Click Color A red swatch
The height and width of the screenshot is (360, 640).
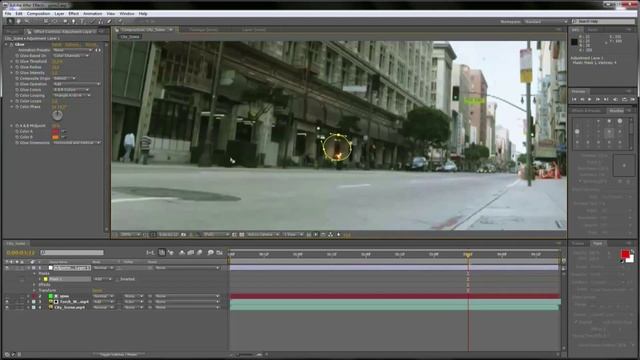(55, 131)
